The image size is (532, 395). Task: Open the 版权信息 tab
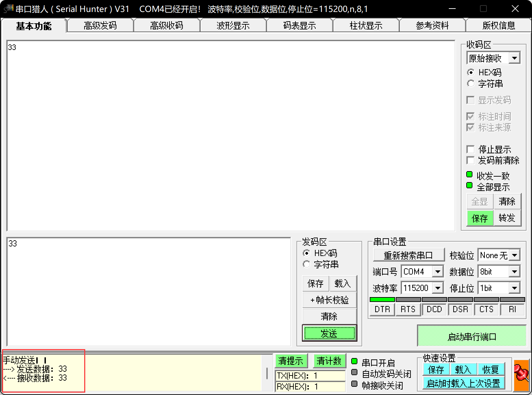point(498,26)
